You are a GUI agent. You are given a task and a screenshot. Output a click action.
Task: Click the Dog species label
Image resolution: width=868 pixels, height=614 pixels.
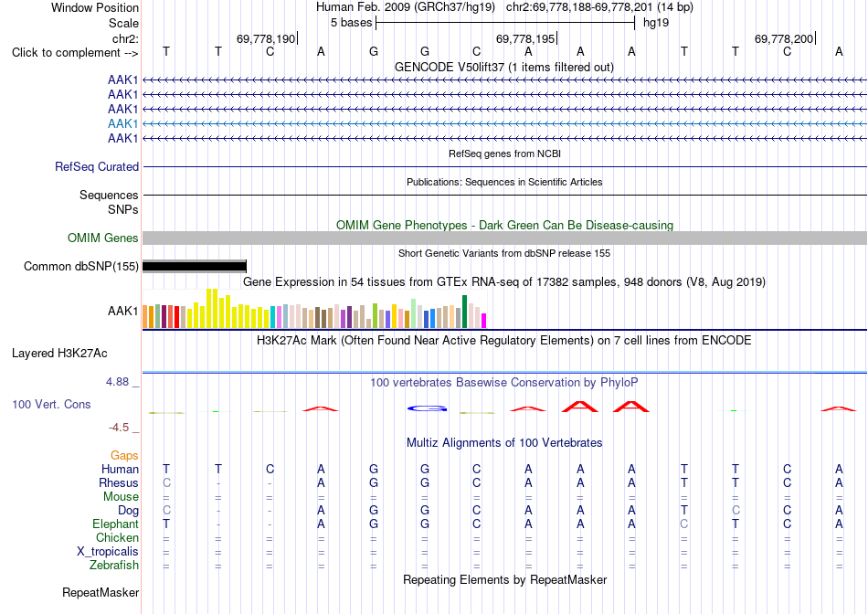point(128,510)
